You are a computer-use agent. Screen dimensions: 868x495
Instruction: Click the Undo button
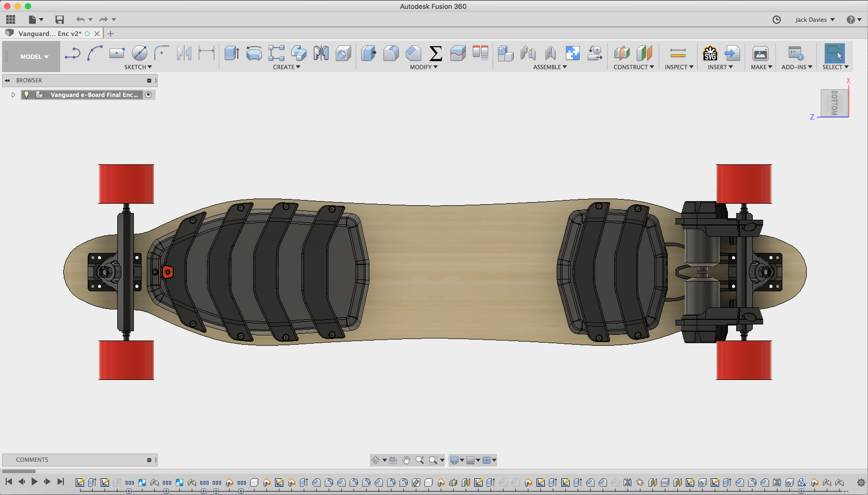point(80,19)
